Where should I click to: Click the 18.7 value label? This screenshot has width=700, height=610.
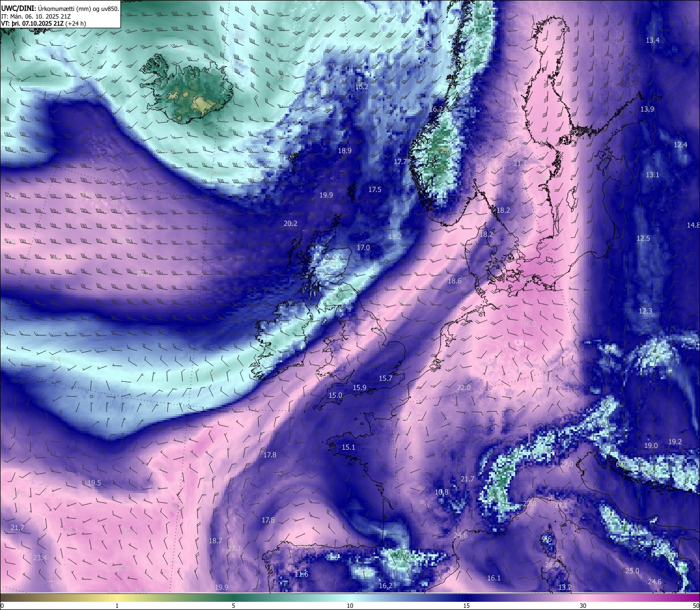(x=215, y=541)
